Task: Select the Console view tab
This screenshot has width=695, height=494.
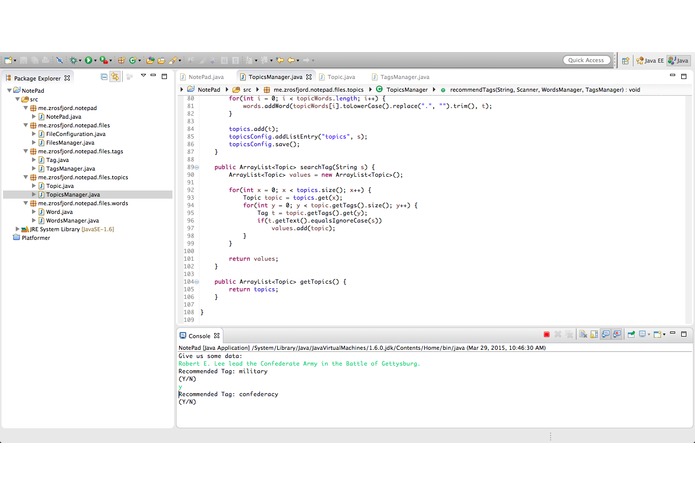Action: 199,336
